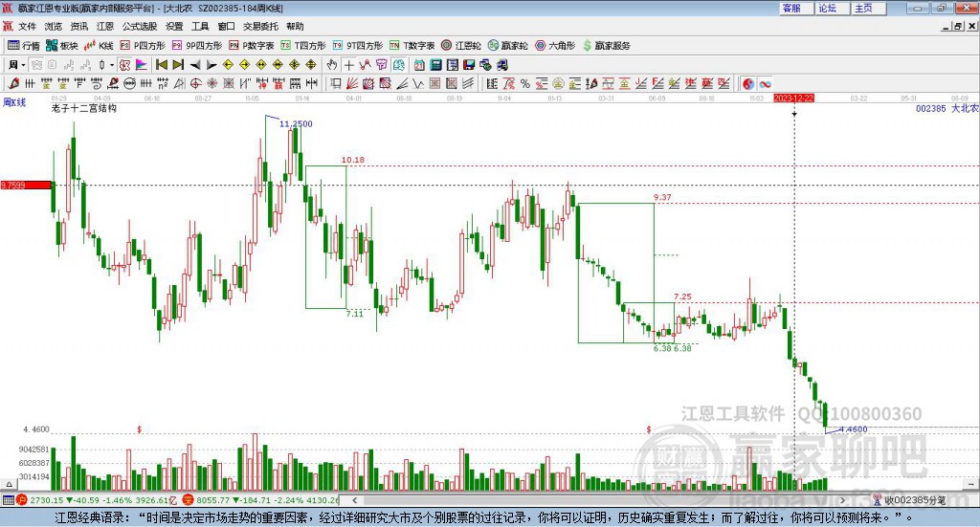Select the red circle crosshair target tool

195,83
